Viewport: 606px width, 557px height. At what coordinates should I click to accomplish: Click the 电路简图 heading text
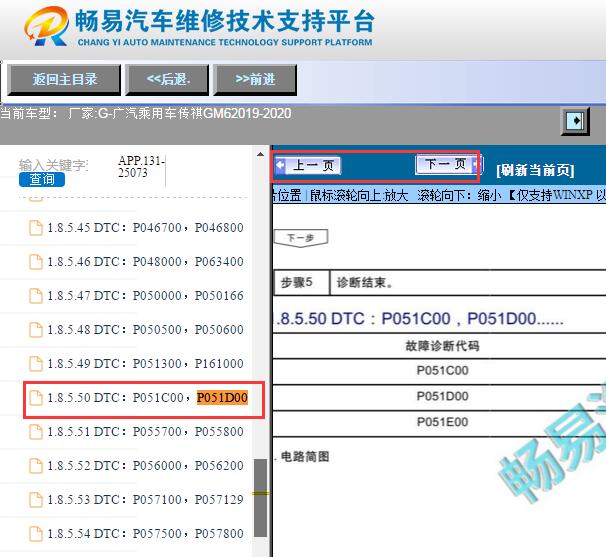[x=305, y=457]
